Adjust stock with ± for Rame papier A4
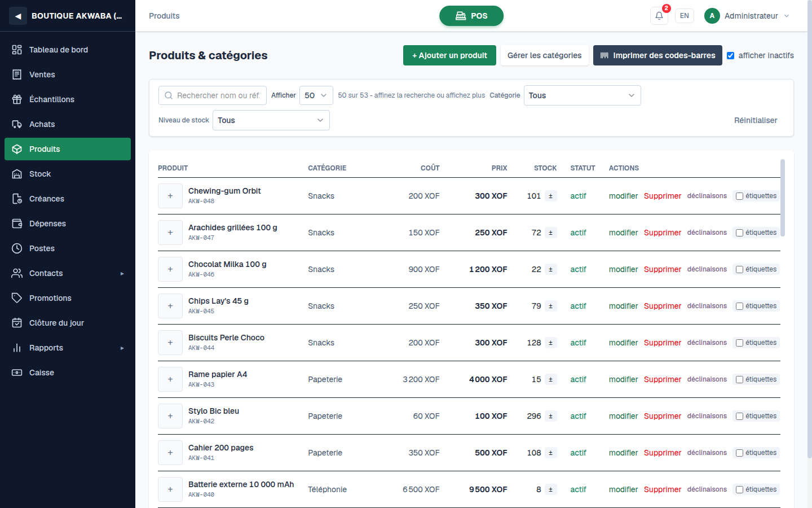 click(x=551, y=379)
